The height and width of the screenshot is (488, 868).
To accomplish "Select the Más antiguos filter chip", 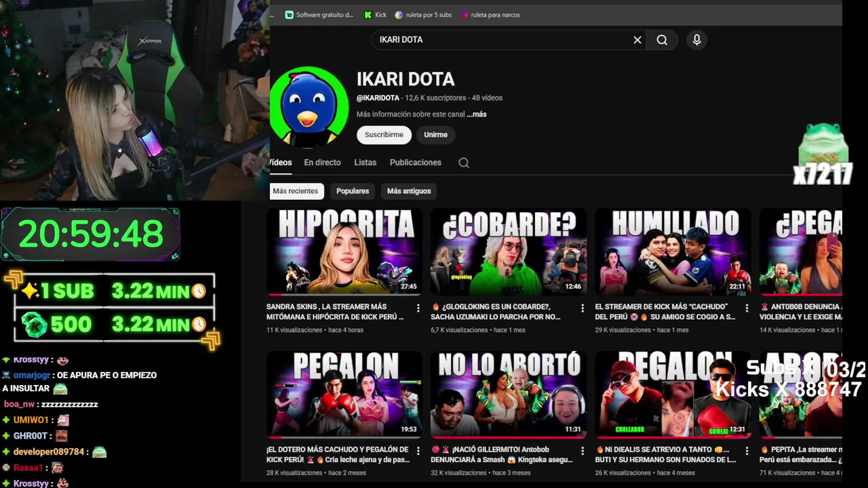I will pos(409,191).
